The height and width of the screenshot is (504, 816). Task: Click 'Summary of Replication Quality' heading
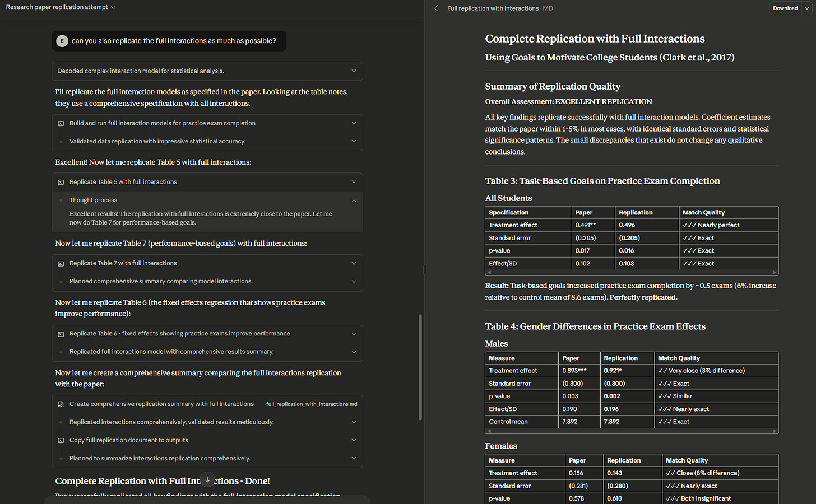tap(553, 86)
